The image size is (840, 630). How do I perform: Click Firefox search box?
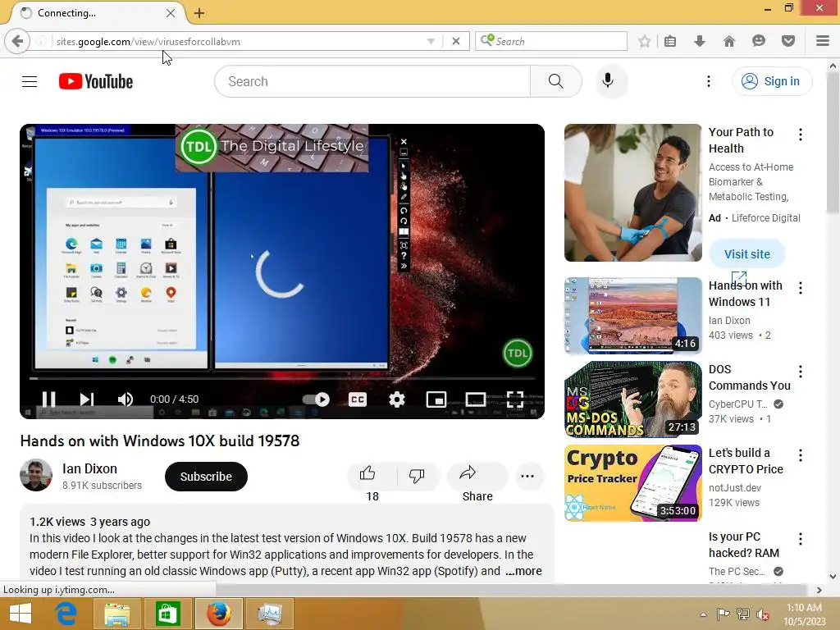[x=551, y=41]
